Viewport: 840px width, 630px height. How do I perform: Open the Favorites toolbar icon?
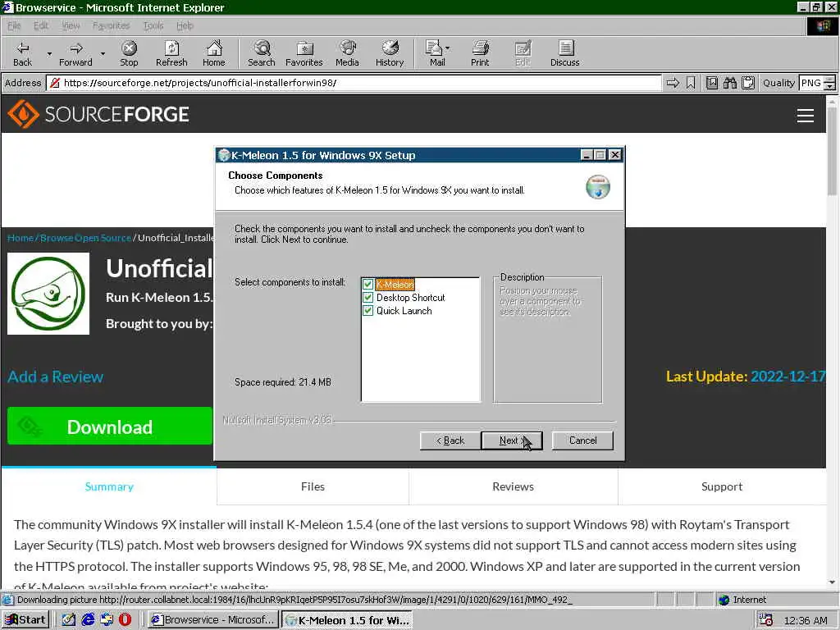pyautogui.click(x=304, y=53)
